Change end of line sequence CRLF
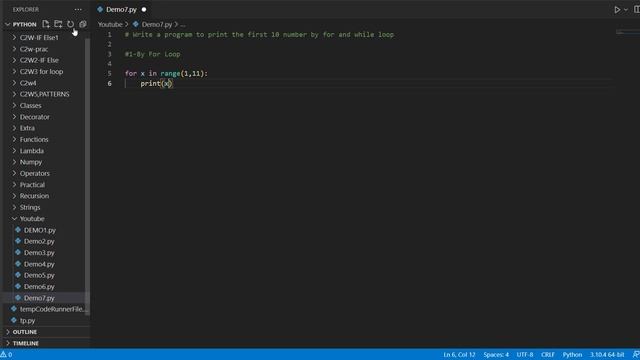This screenshot has height=360, width=640. point(548,354)
